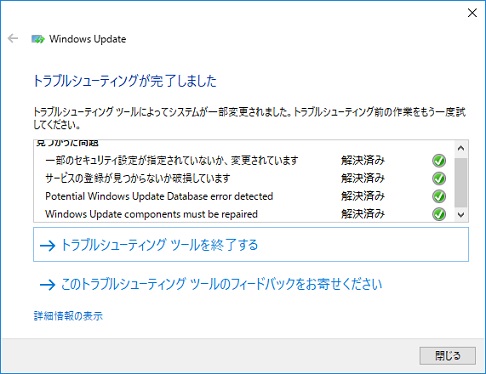The width and height of the screenshot is (486, 374).
Task: Close the dialog with the X button
Action: tap(472, 13)
